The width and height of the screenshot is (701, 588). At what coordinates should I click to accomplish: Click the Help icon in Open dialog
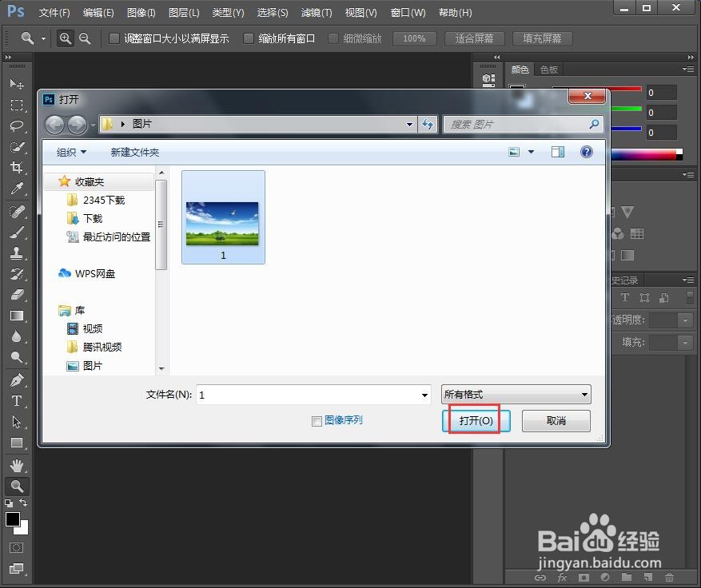tap(586, 152)
